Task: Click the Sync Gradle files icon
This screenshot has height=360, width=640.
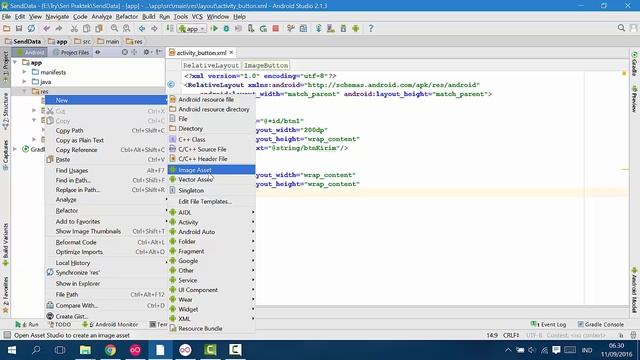Action: pyautogui.click(x=318, y=28)
